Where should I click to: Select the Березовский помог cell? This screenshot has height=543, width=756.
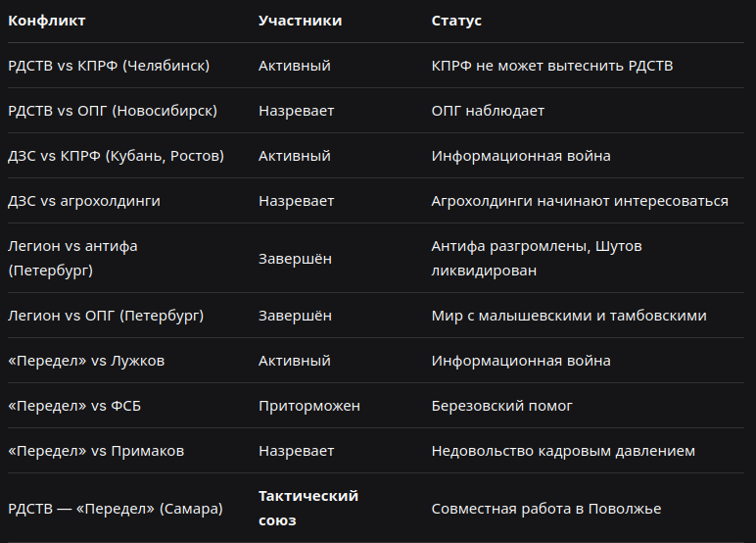coord(502,406)
